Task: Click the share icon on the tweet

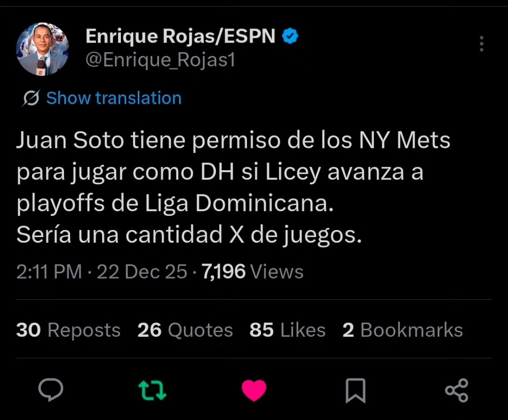Action: 455,389
